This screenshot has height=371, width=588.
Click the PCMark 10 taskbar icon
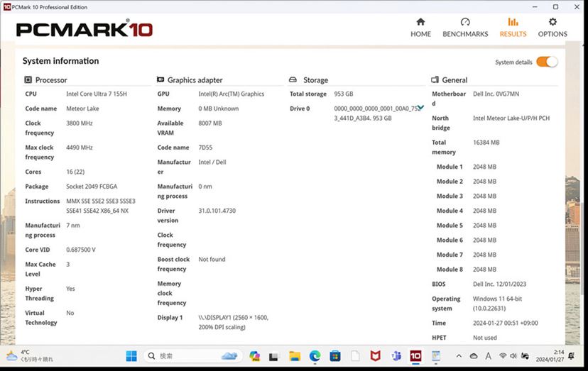[415, 356]
